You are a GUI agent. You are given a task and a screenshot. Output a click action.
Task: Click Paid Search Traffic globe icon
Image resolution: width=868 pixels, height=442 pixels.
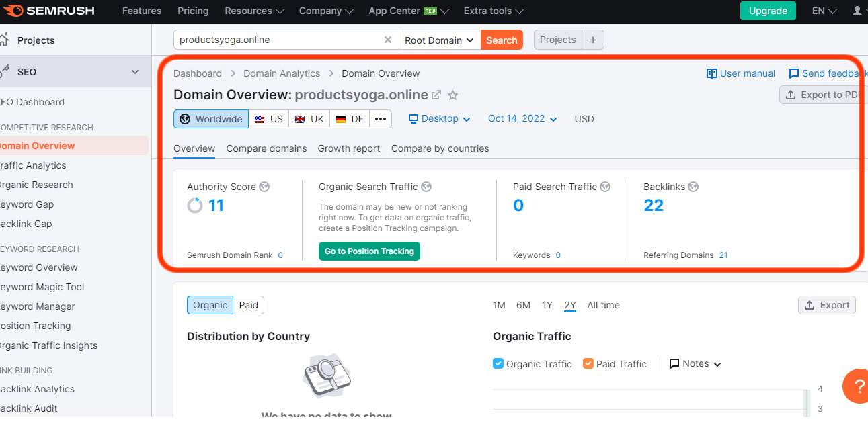pos(605,187)
